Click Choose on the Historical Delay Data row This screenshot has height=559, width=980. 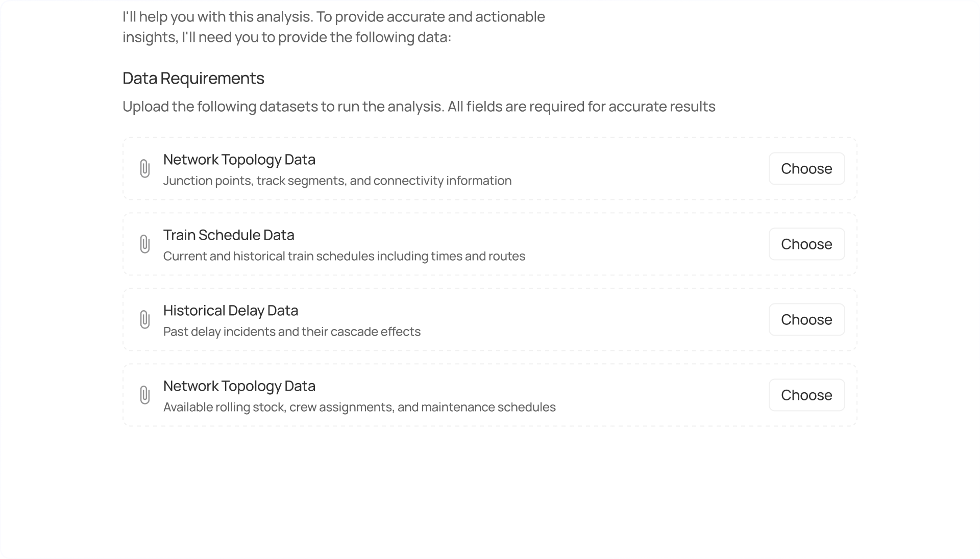tap(806, 319)
